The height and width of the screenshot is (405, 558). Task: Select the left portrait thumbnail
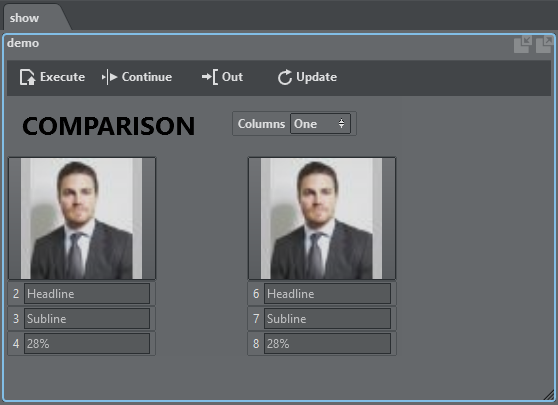[82, 218]
